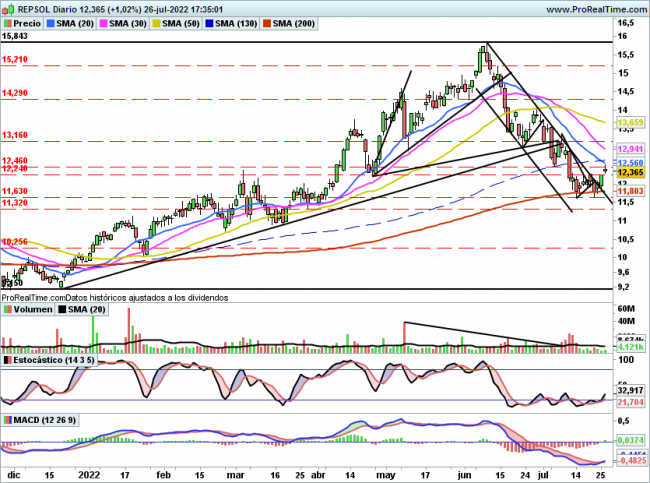
Task: Click the 12,365 current price tag
Action: tap(630, 172)
